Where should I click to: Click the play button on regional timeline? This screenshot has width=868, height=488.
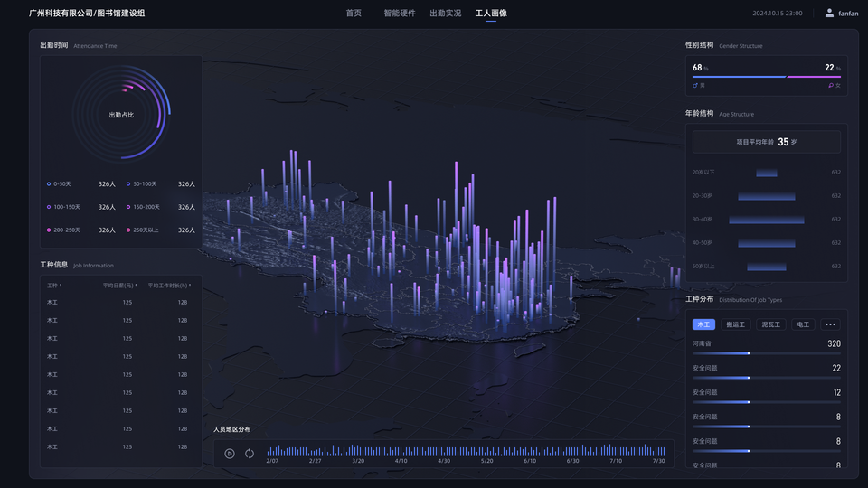230,454
